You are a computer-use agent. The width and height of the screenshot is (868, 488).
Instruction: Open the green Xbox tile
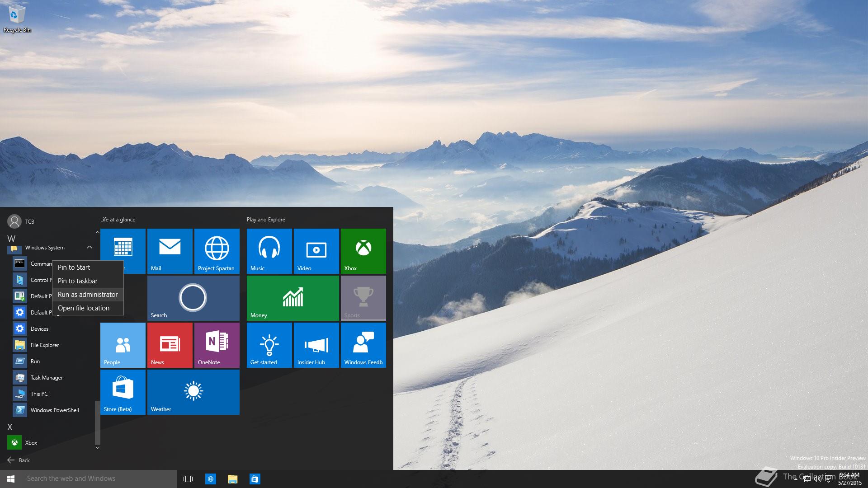tap(363, 251)
